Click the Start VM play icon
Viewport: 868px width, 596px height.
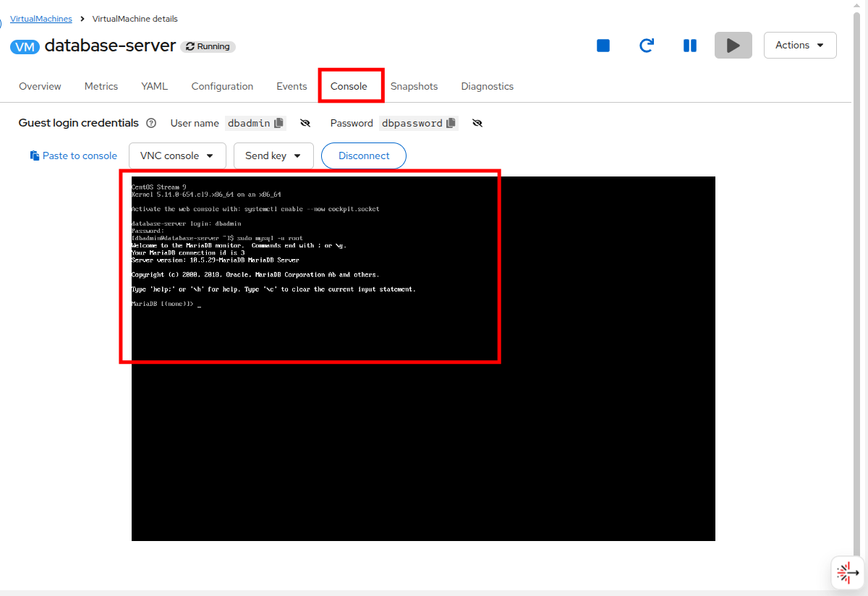(x=733, y=46)
